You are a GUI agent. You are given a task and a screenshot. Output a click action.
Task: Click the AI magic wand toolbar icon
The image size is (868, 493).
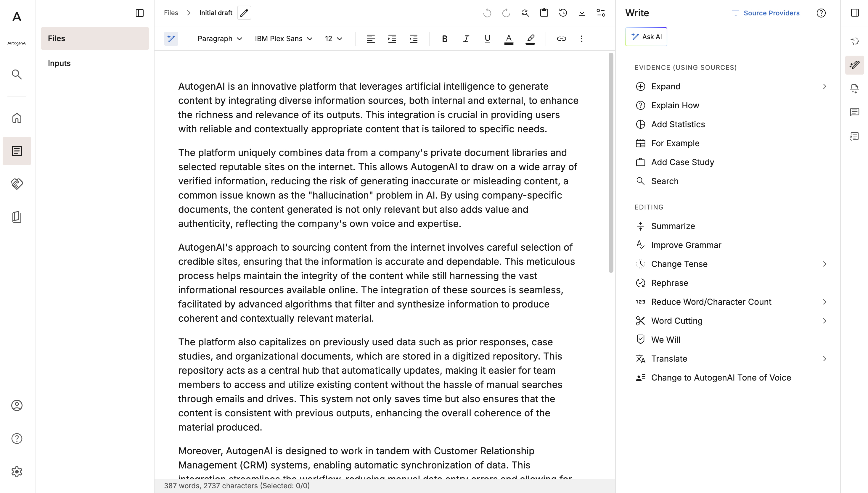click(x=171, y=38)
